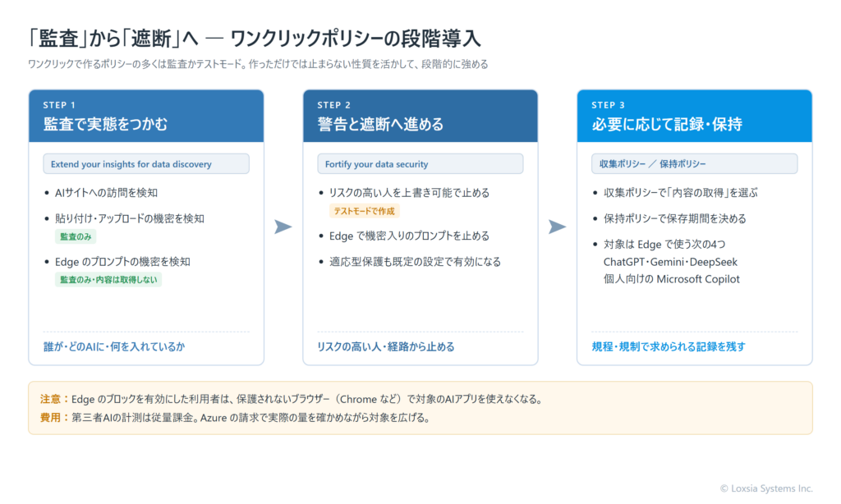Click the bullet 貼り付け・アップロードの機密を検知

pos(129,218)
